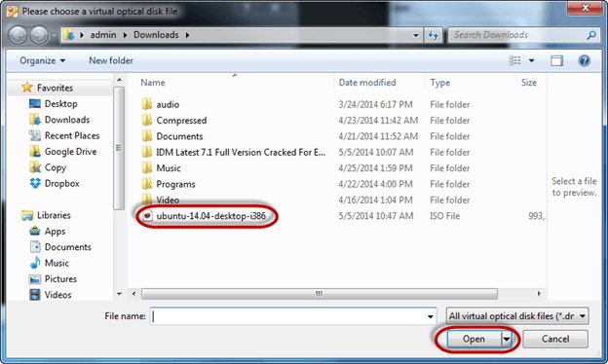Click the Google Drive icon in Favorites
The width and height of the screenshot is (608, 364).
coord(35,151)
